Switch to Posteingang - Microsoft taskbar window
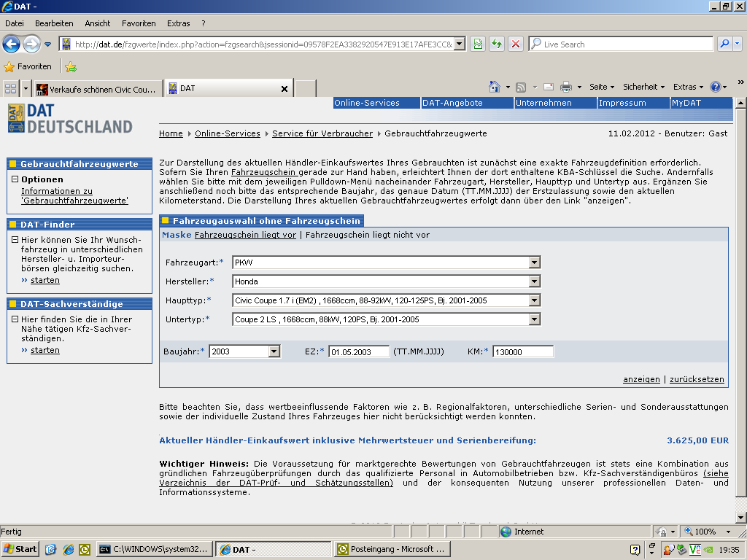 tap(392, 550)
